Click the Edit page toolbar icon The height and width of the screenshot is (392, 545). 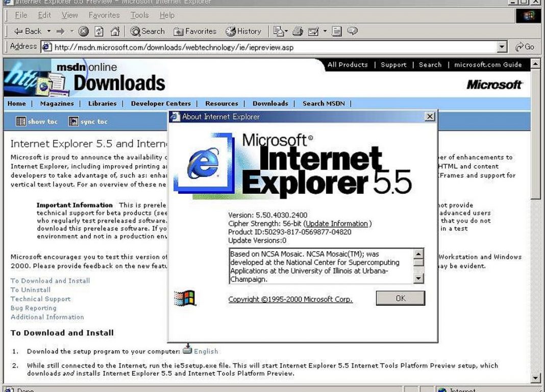[313, 32]
